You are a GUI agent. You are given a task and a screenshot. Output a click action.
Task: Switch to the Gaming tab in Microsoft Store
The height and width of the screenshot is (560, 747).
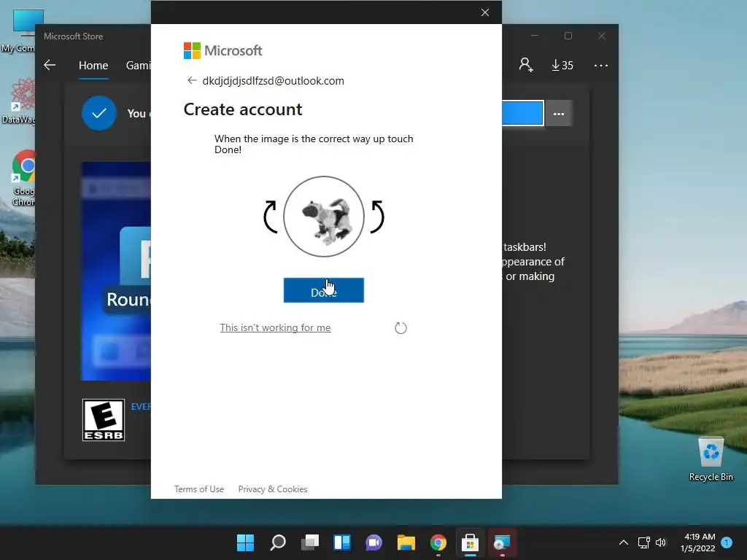click(x=138, y=65)
